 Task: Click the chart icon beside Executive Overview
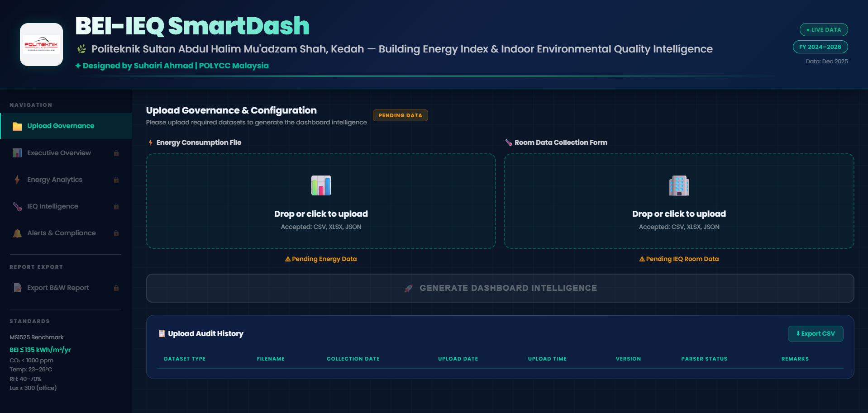point(17,153)
